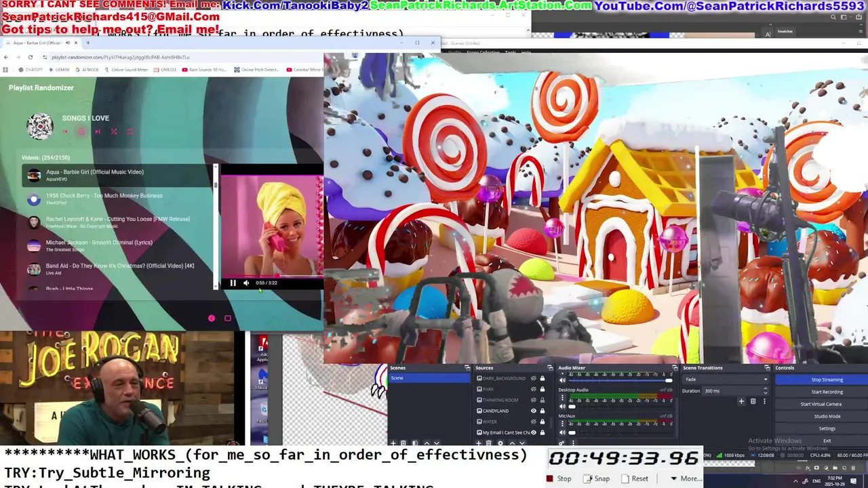Hide the My Email source
Viewport: 868px width, 488px height.
click(x=533, y=432)
